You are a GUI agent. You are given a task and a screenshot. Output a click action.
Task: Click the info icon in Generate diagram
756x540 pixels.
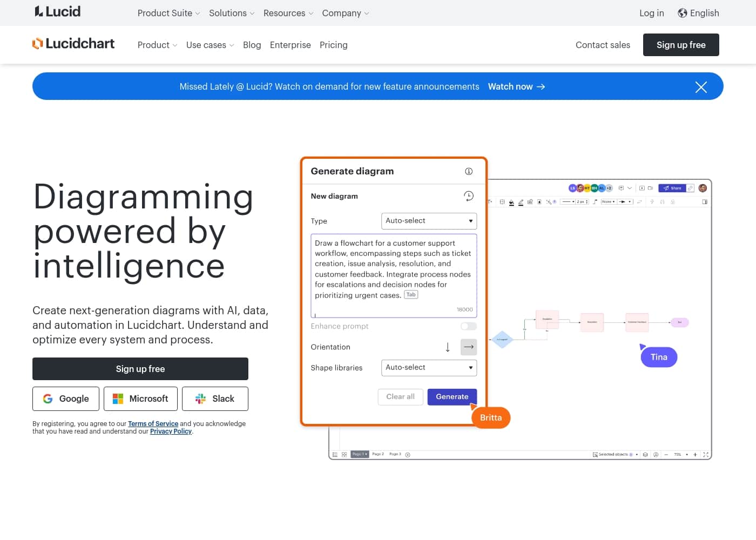469,171
